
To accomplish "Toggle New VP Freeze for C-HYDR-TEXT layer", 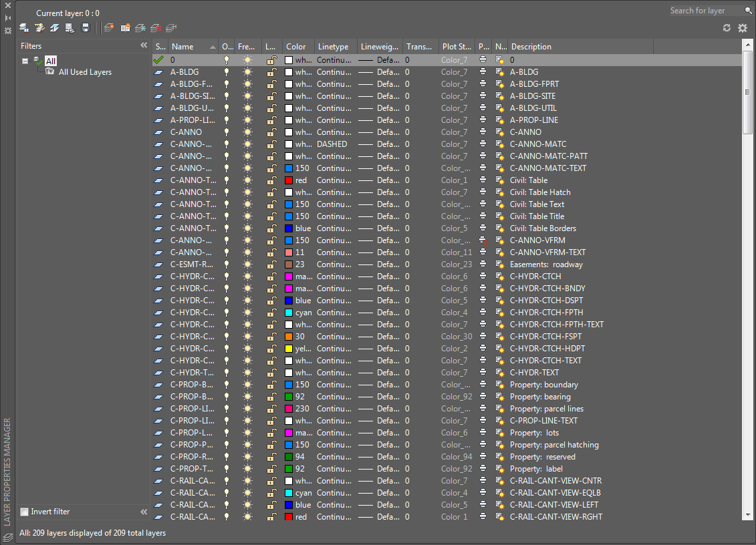I will pos(500,373).
